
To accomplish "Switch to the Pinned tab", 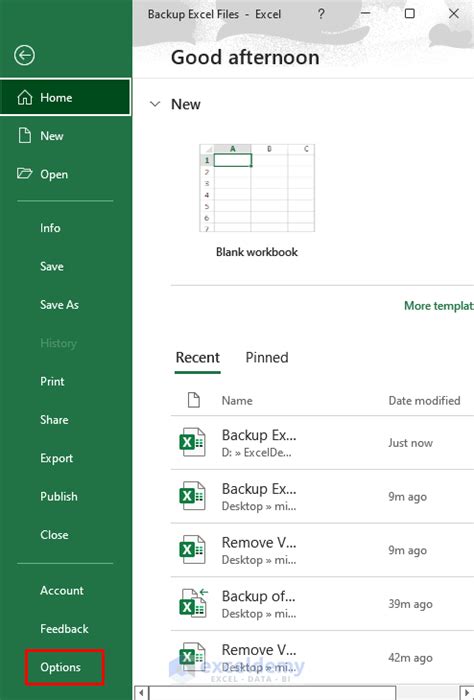I will (267, 358).
